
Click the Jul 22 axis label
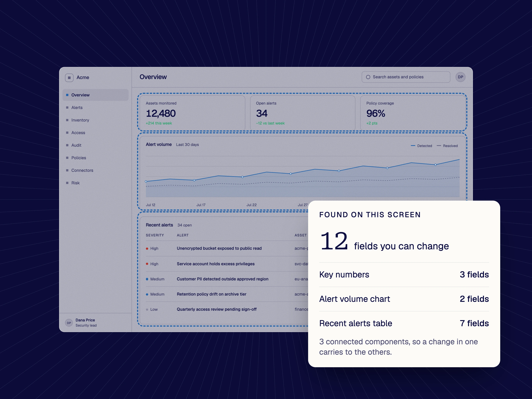(x=251, y=205)
